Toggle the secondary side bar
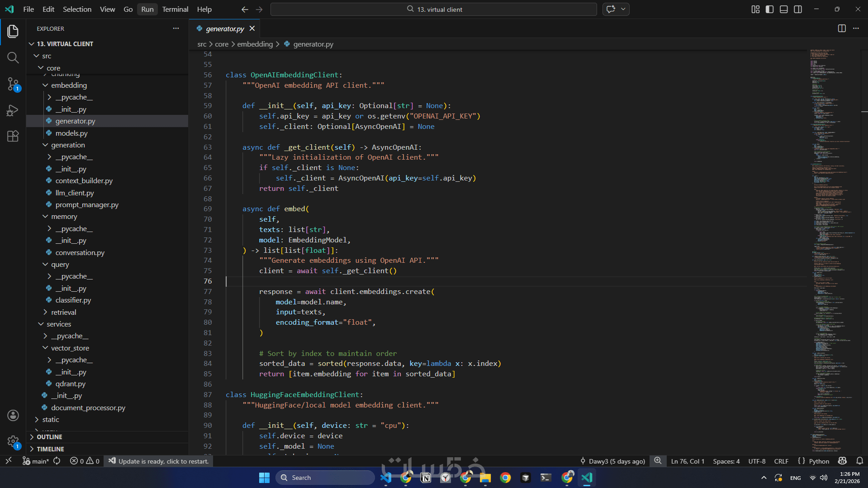This screenshot has width=868, height=488. coord(798,9)
